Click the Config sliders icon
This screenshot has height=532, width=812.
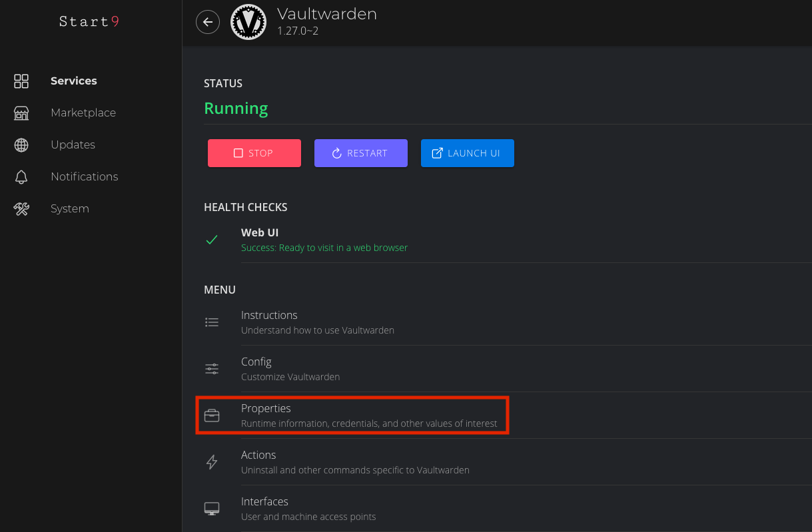212,369
